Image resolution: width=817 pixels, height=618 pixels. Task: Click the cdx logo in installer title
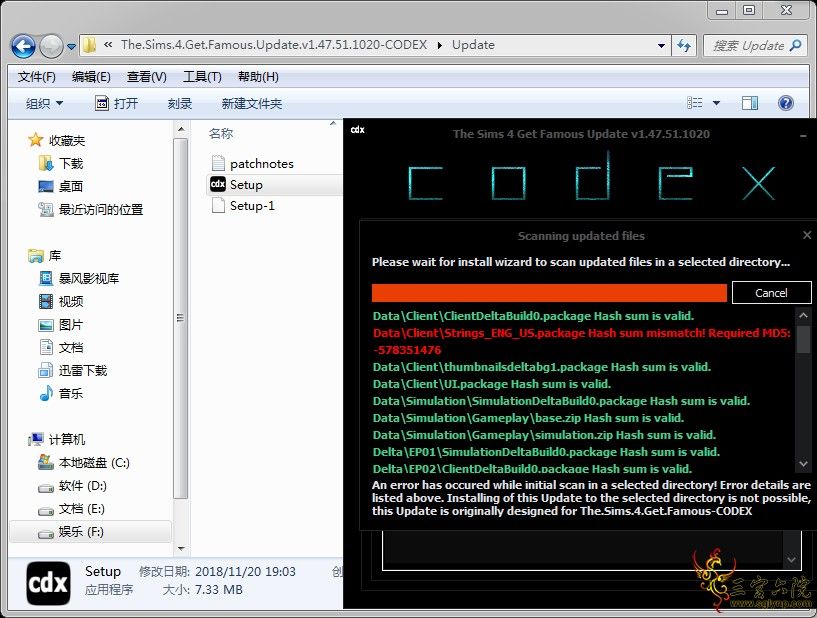point(357,129)
